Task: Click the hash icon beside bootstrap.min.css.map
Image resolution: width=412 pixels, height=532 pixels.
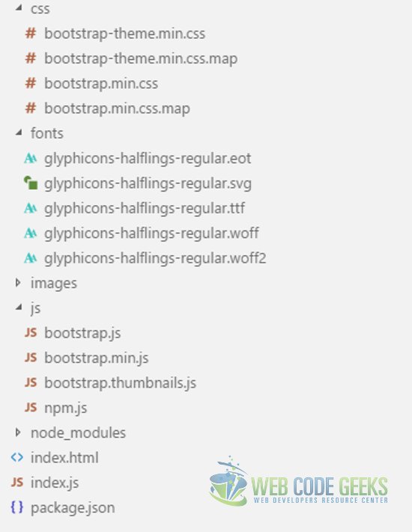Action: tap(31, 108)
